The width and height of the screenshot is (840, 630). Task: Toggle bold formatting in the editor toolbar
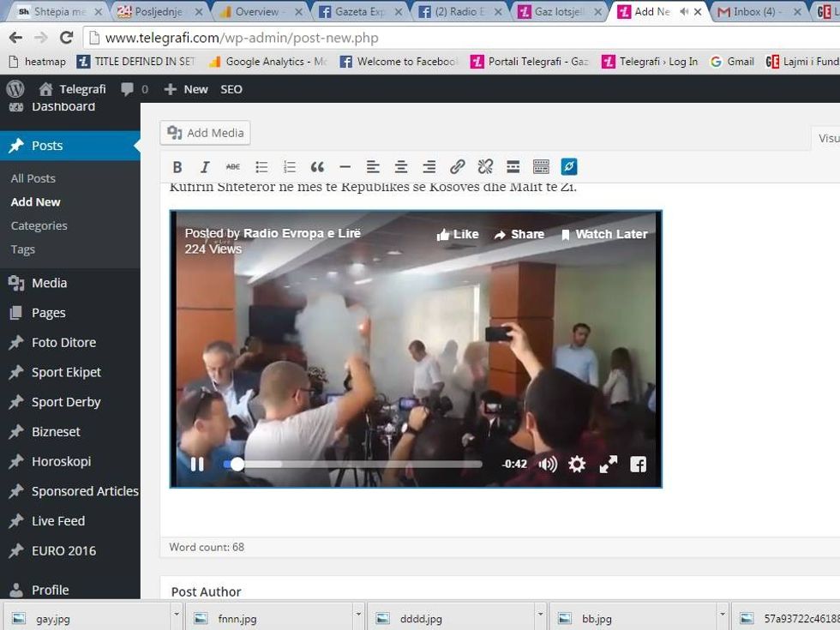(x=177, y=167)
